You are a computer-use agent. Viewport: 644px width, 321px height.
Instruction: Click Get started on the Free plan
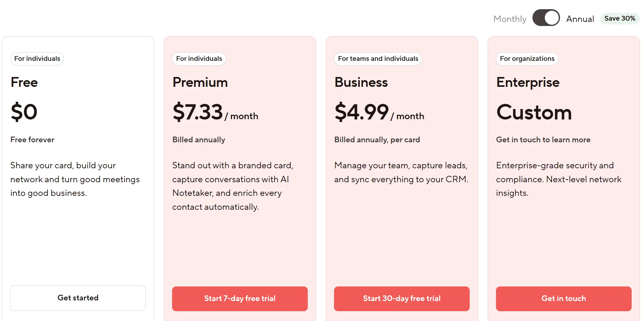[78, 298]
